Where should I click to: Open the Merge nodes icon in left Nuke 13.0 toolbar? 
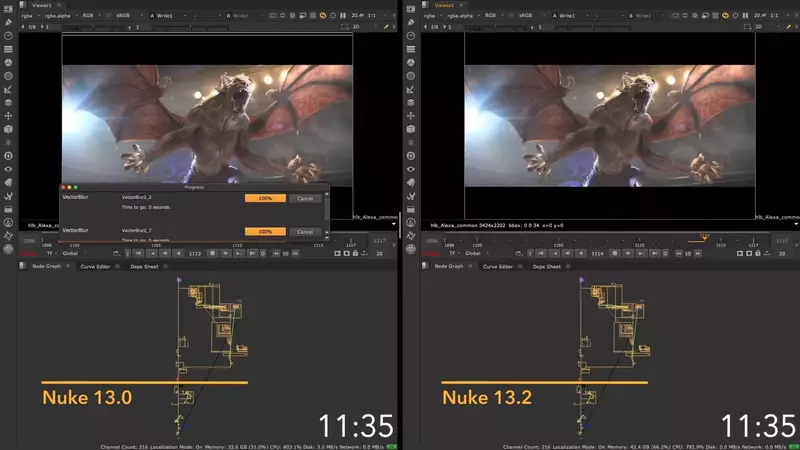pos(8,103)
